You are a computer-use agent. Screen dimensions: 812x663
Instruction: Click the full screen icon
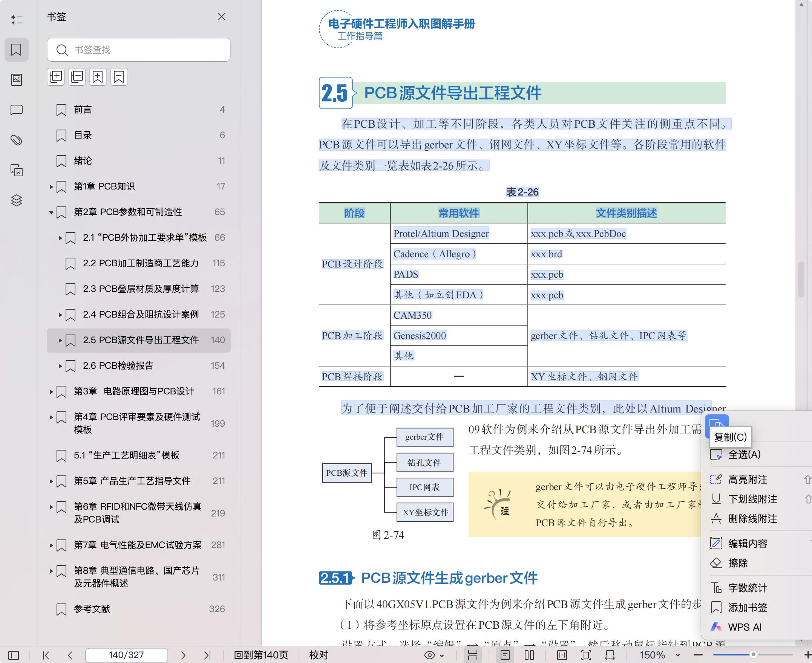click(586, 655)
